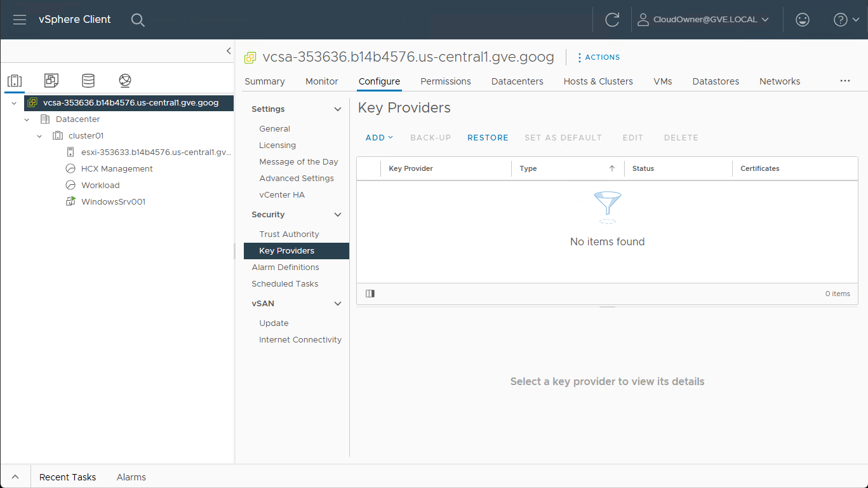Sort by Status column header
This screenshot has height=488, width=868.
coord(643,168)
